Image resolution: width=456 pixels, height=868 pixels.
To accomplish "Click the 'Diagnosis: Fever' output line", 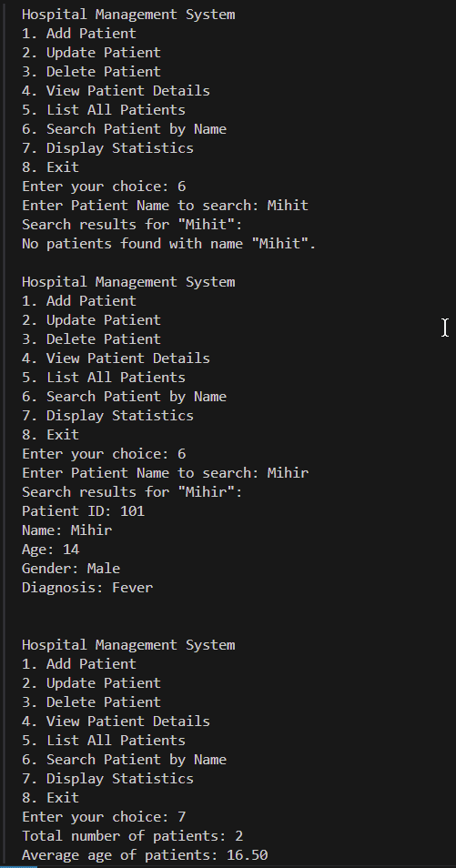I will (x=87, y=588).
